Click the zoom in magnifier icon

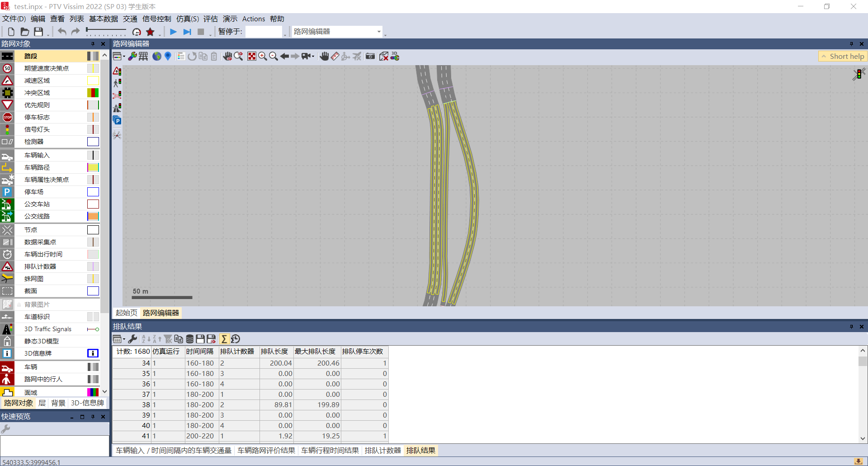point(263,56)
